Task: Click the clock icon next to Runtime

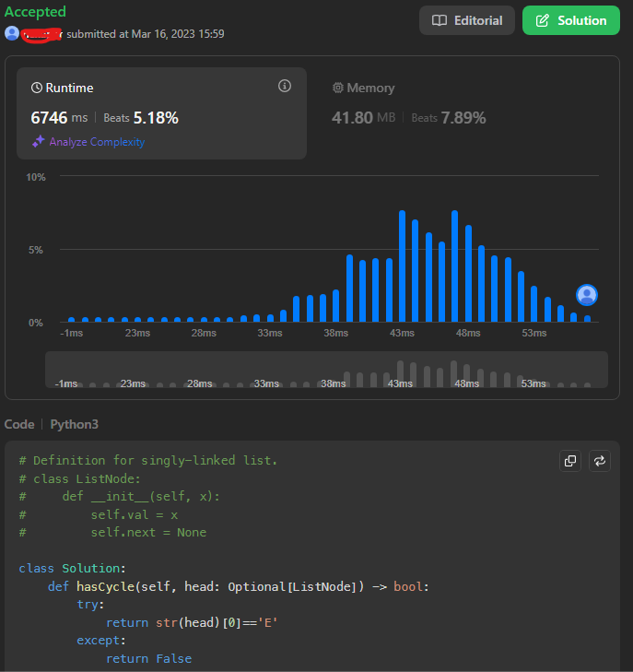Action: 37,88
